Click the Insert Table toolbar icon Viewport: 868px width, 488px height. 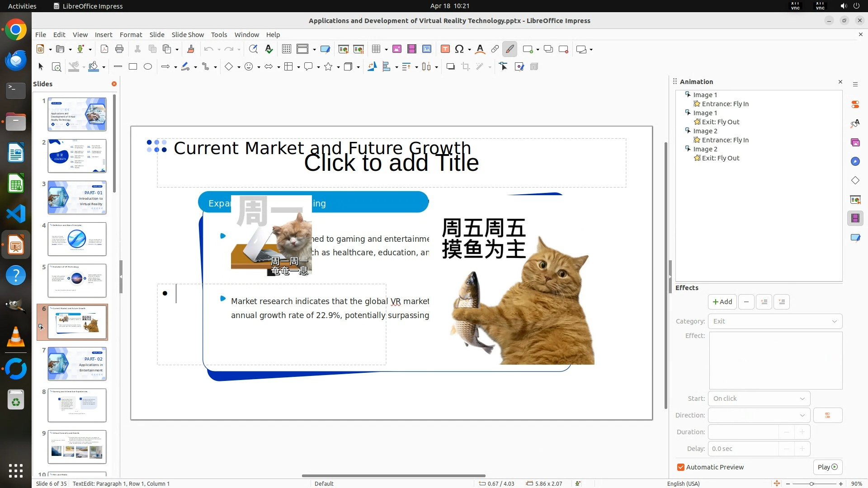tap(376, 49)
